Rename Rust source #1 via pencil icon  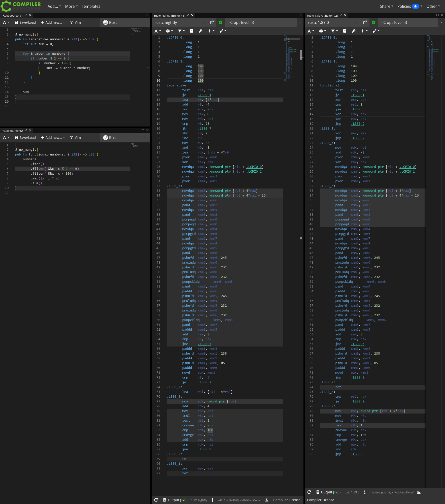(x=26, y=15)
